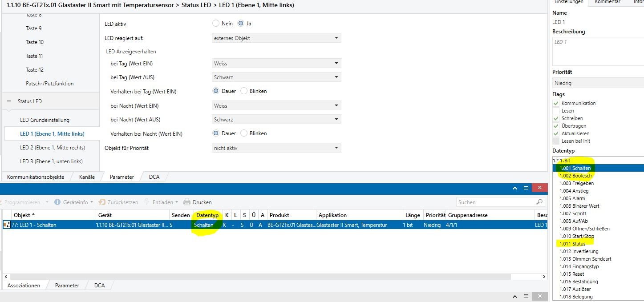Open the 'bei Tag (Wert EIN)' color dropdown

[x=276, y=63]
